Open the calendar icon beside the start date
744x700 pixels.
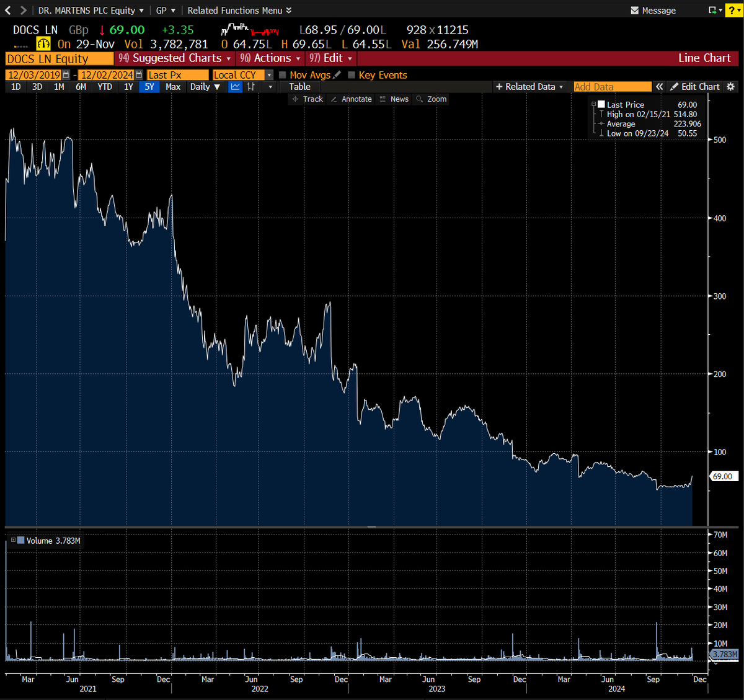click(65, 74)
